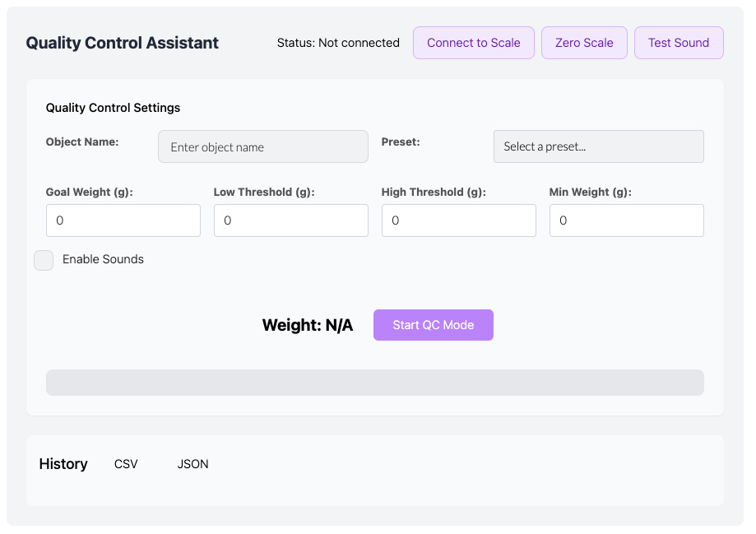Select the Goal Weight input box
The height and width of the screenshot is (534, 756).
123,221
